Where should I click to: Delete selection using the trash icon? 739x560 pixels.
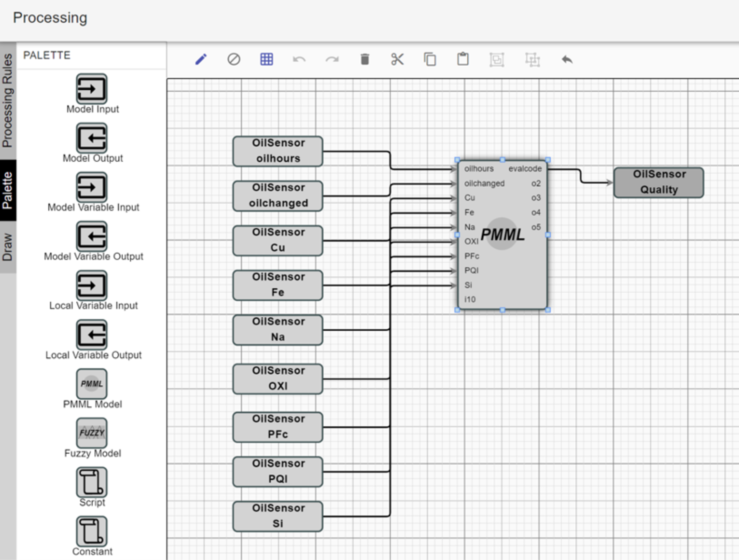(x=365, y=59)
